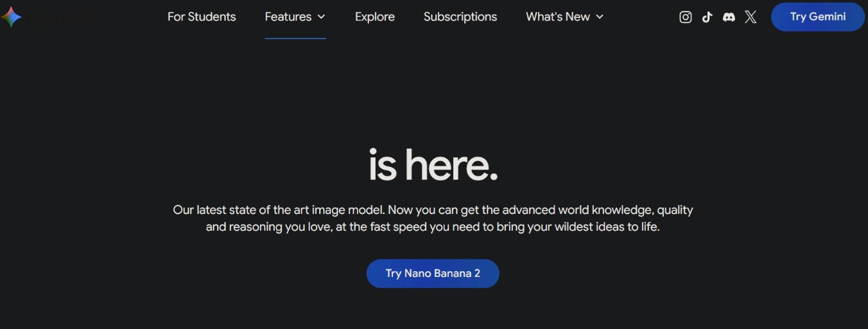Open Gemini's Instagram page
Screen dimensions: 868x329
(x=685, y=17)
